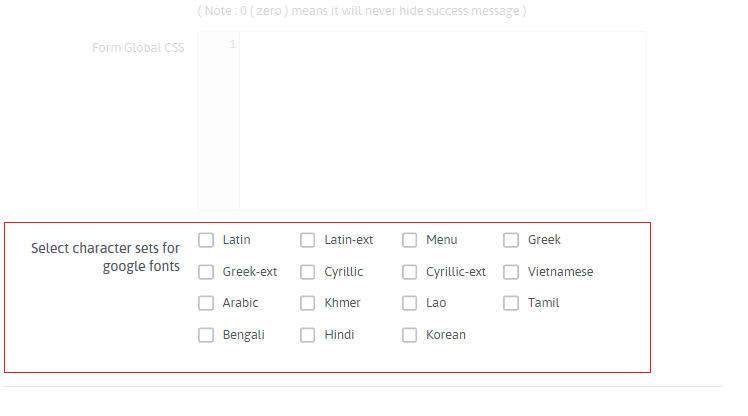
Task: Enable the Vietnamese character set
Action: pos(511,272)
